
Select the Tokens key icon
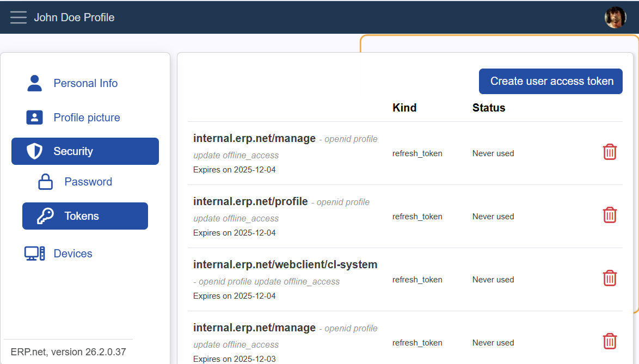click(45, 215)
